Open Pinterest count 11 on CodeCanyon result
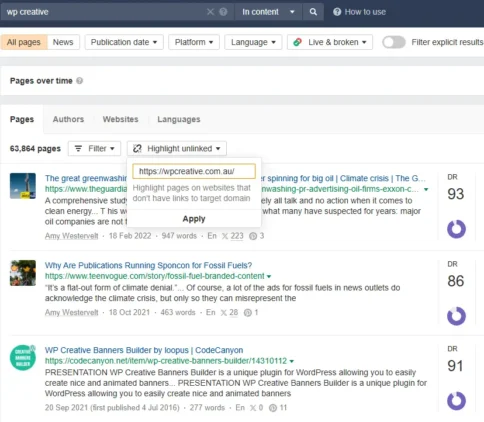 278,408
